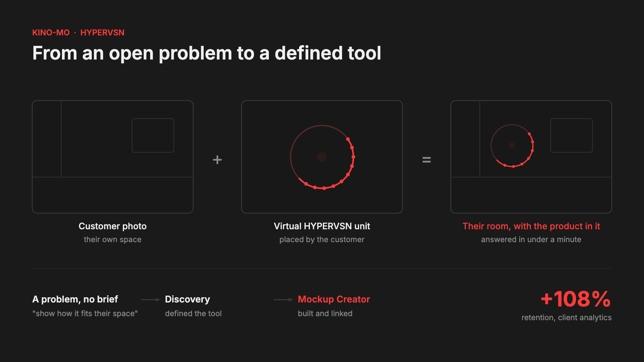Image resolution: width=644 pixels, height=362 pixels.
Task: Click the 'answered in under a minute' subtitle
Action: coord(531,239)
